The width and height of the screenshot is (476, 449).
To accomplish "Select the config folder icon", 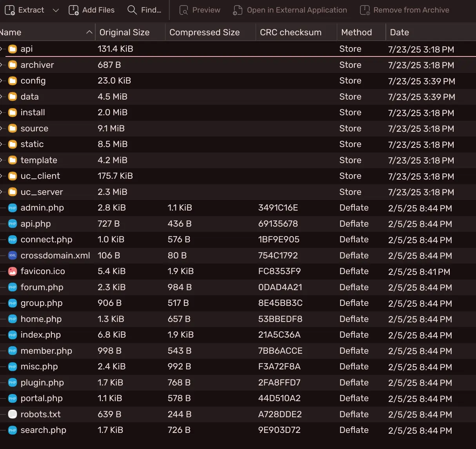I will point(13,81).
